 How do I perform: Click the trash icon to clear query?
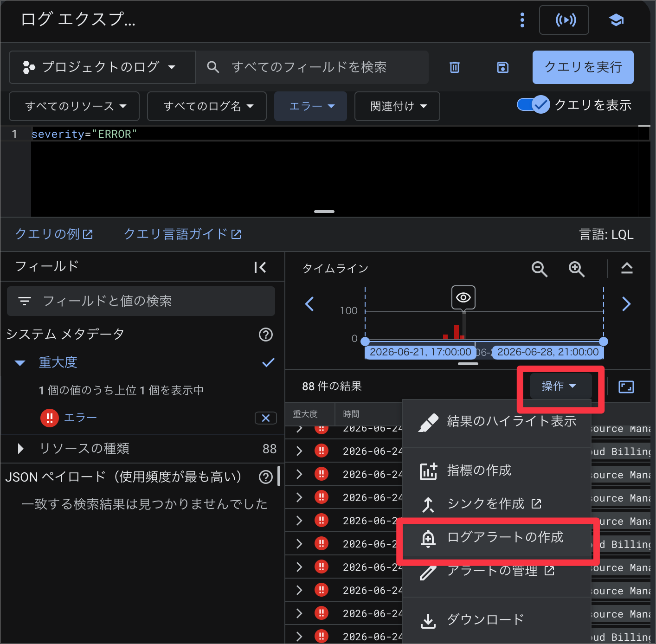(x=455, y=67)
